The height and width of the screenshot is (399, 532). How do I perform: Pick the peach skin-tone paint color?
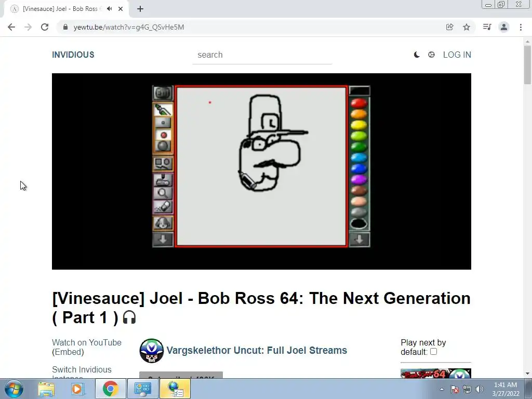pos(358,201)
